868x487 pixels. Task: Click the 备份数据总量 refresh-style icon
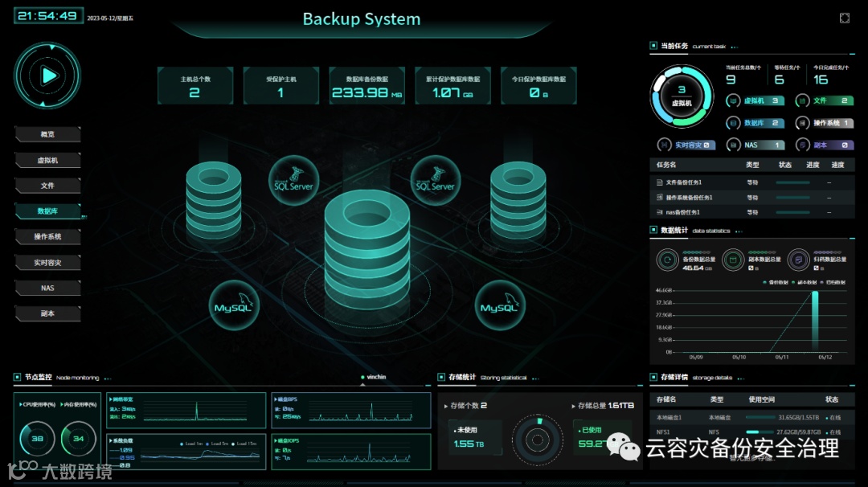(x=667, y=260)
